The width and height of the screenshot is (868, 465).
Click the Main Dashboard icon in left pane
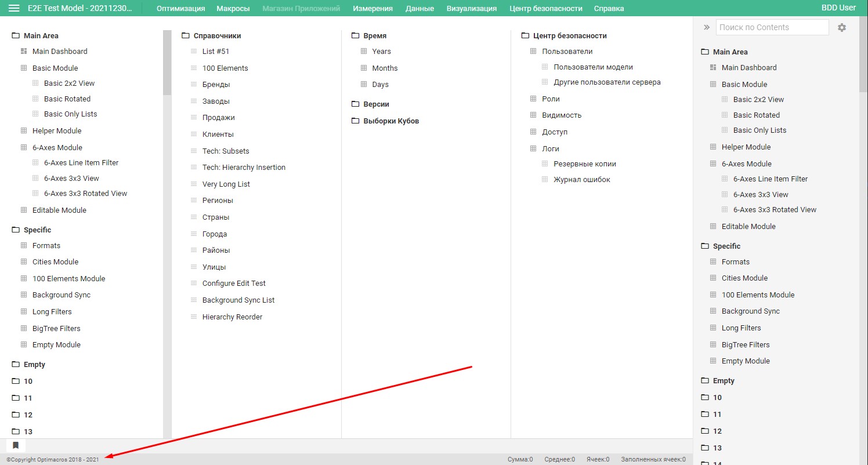(24, 51)
